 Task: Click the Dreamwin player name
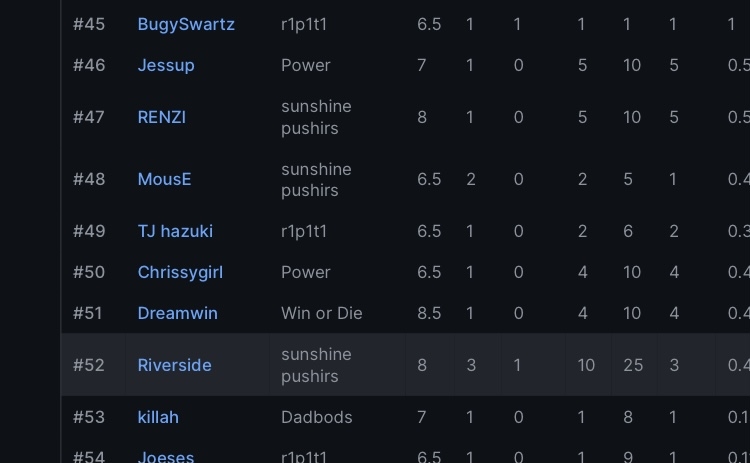(x=177, y=313)
